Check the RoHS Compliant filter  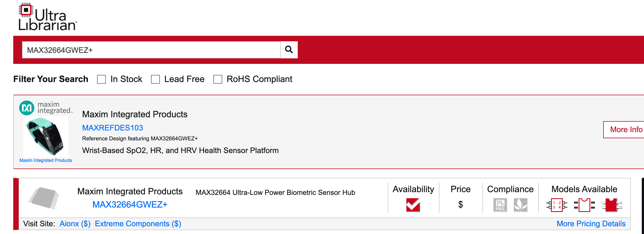coord(218,79)
